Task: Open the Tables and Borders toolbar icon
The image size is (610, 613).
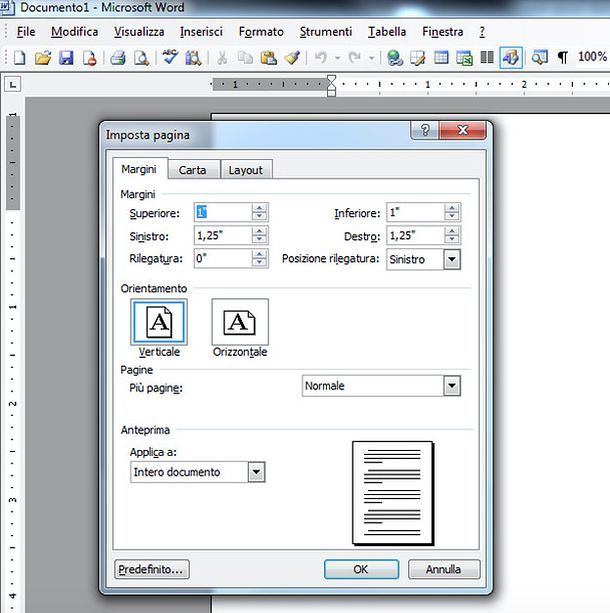Action: tap(418, 58)
